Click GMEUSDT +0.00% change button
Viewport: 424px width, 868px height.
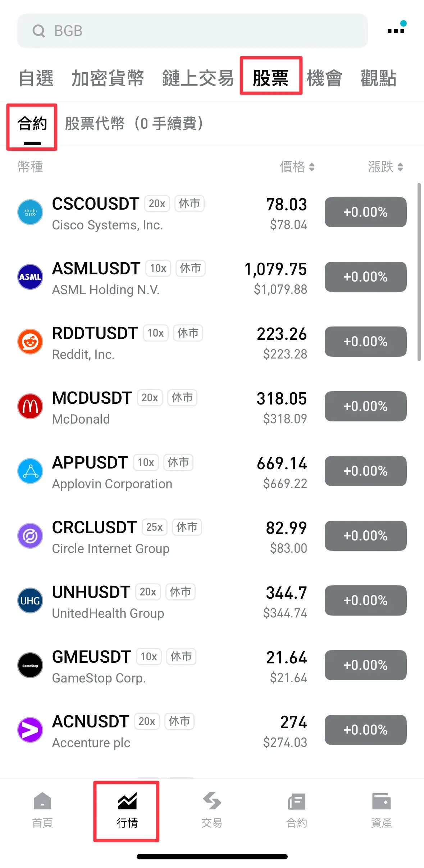(x=365, y=665)
